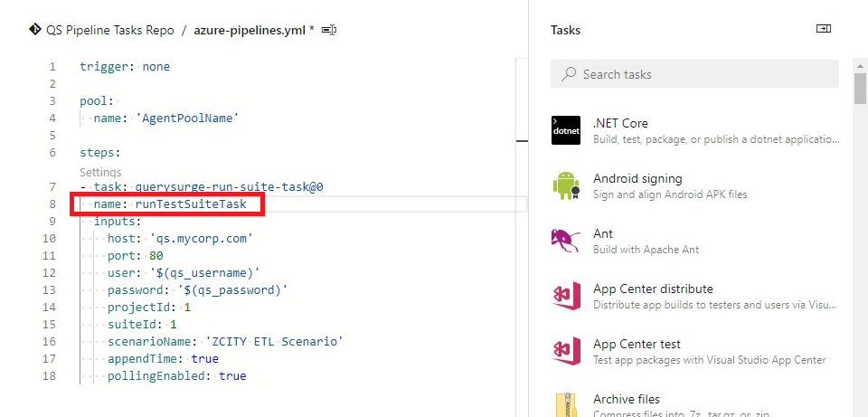This screenshot has width=868, height=417.
Task: Open the QS Pipeline Tasks Repo link
Action: click(109, 30)
